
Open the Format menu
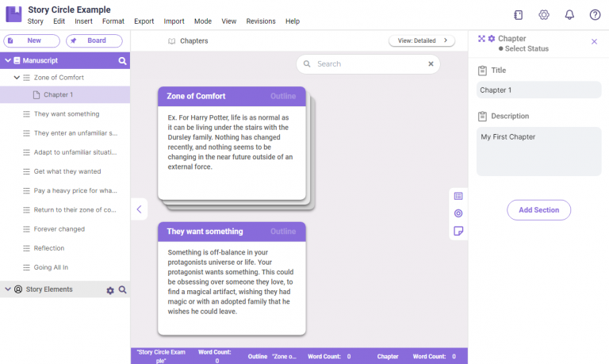113,21
